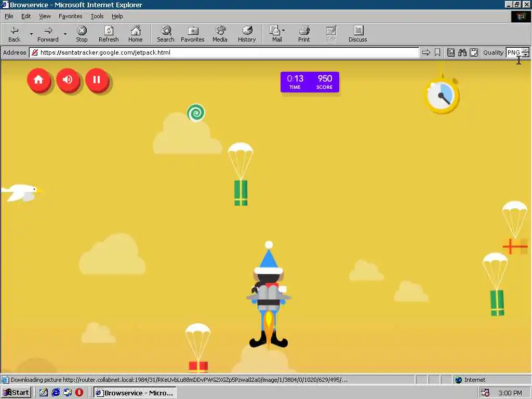Open the Media bar

point(220,34)
